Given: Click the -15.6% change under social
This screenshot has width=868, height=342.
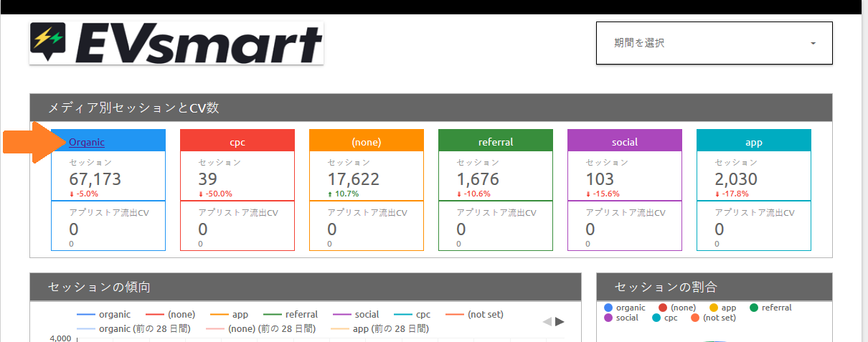Looking at the screenshot, I should pos(603,194).
